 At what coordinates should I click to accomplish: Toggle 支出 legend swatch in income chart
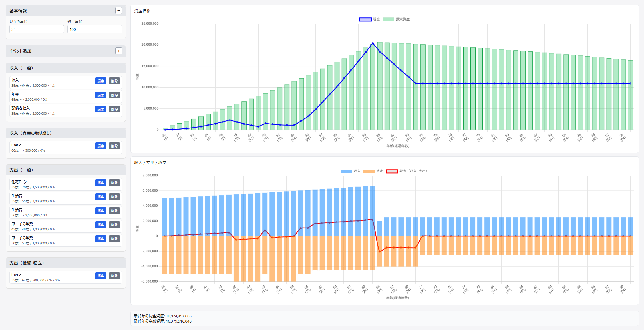click(x=369, y=171)
